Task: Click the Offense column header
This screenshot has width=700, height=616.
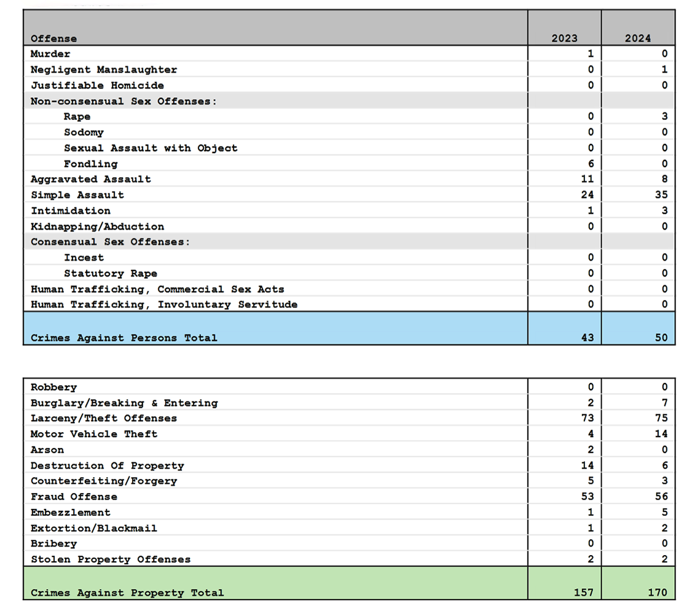Action: click(54, 38)
